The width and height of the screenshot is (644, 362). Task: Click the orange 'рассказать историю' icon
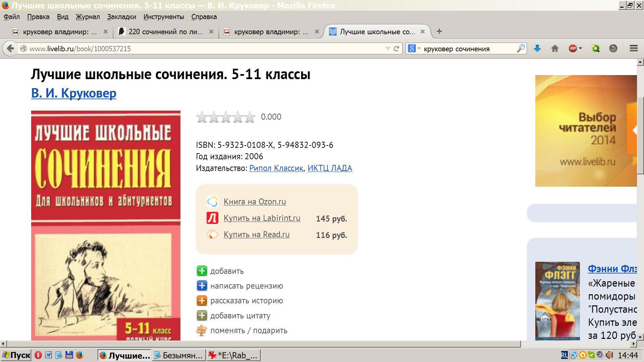coord(202,301)
